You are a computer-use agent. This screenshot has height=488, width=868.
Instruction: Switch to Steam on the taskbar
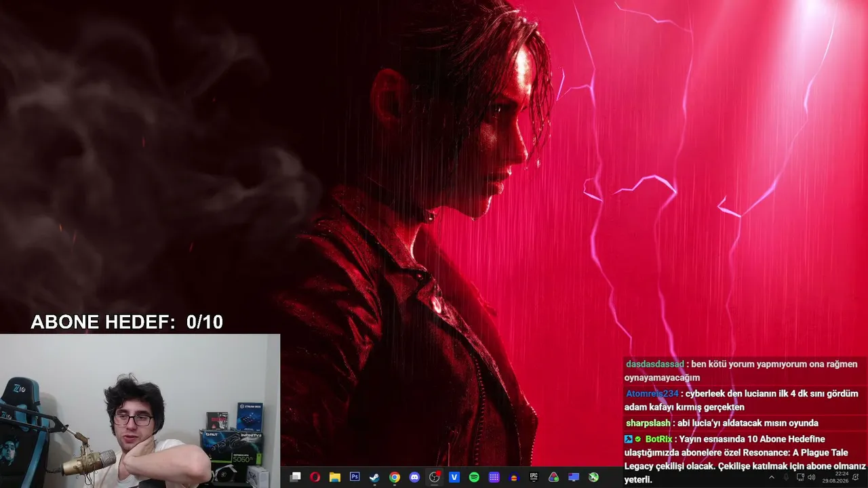coord(374,477)
